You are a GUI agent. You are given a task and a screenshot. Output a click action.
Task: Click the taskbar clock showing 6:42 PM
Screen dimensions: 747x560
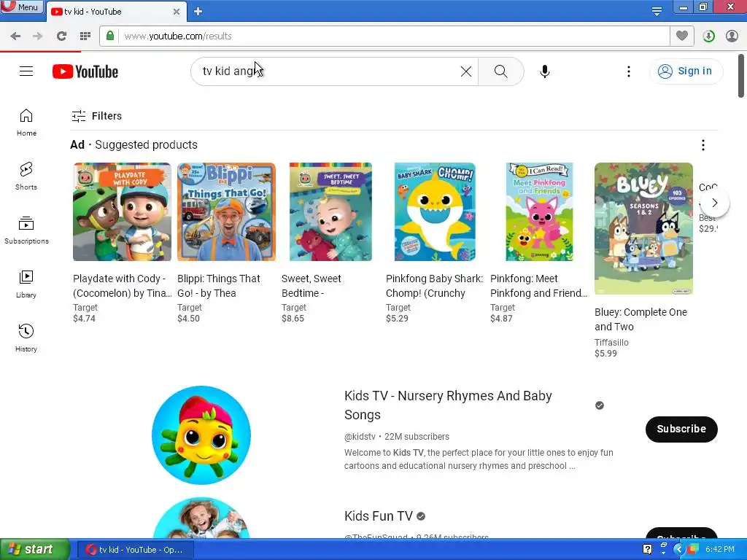720,549
